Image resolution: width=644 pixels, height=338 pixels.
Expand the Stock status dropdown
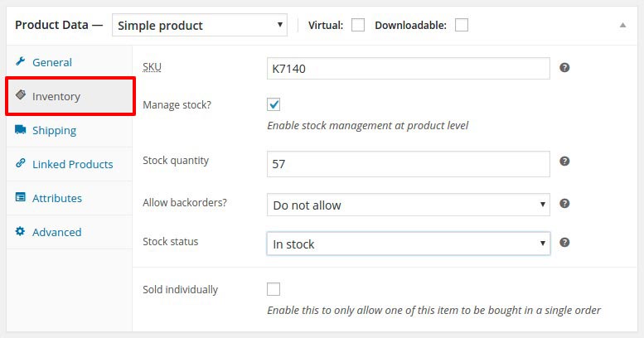click(x=409, y=244)
